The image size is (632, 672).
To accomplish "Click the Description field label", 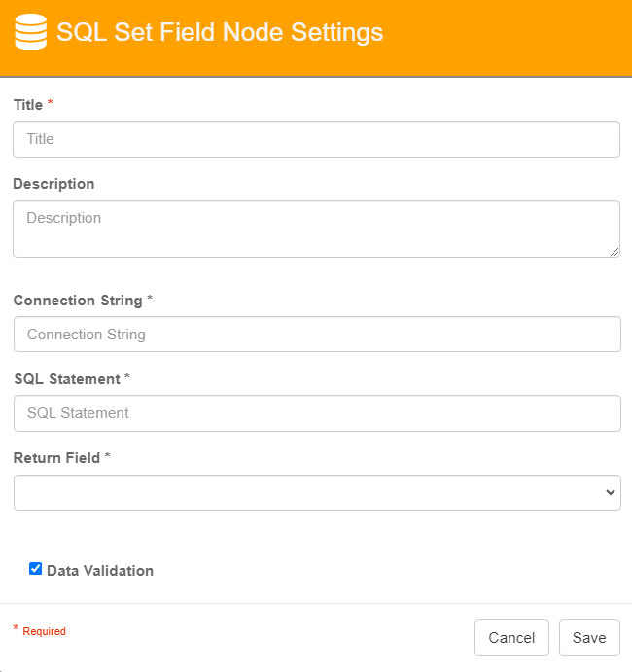I will (x=54, y=184).
